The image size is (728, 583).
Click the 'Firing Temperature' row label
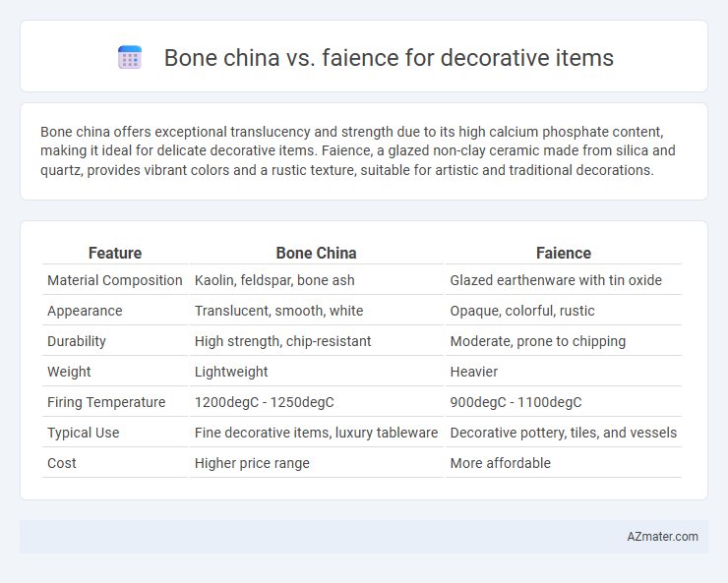106,402
